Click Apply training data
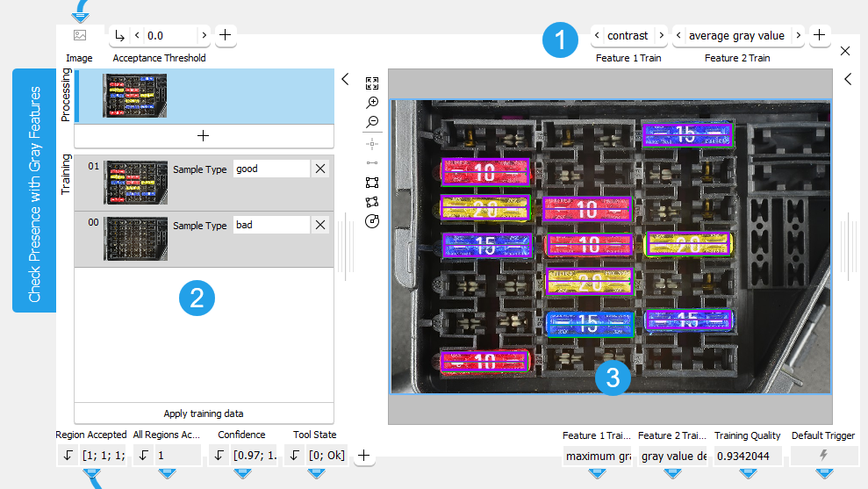 tap(204, 413)
